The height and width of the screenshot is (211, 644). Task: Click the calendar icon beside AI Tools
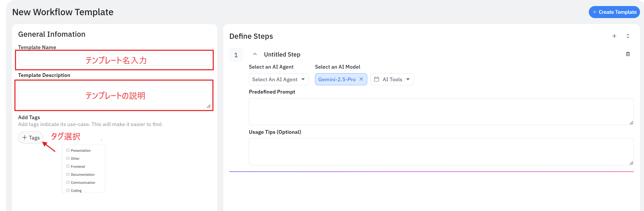(376, 79)
